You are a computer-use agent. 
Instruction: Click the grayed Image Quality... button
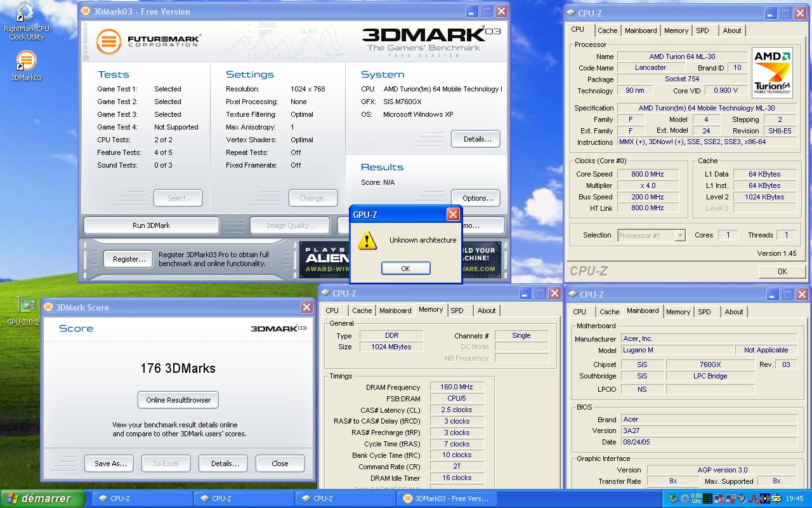(x=291, y=225)
